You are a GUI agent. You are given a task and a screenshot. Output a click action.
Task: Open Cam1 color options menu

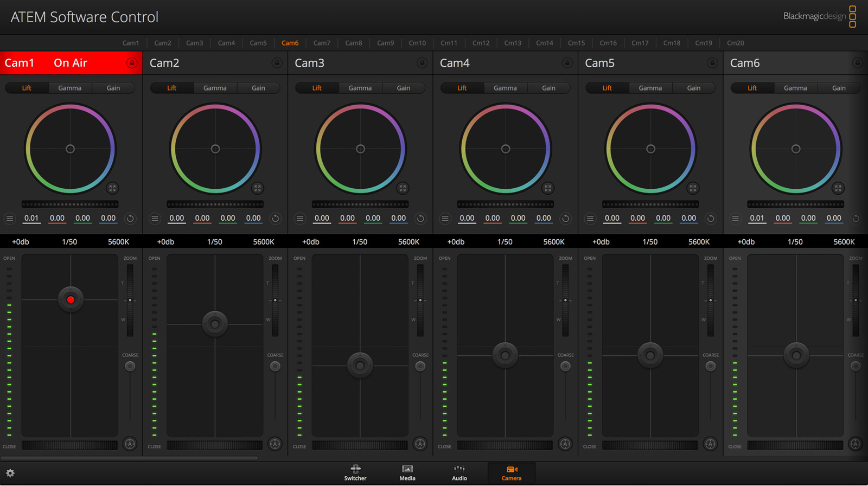pyautogui.click(x=10, y=219)
